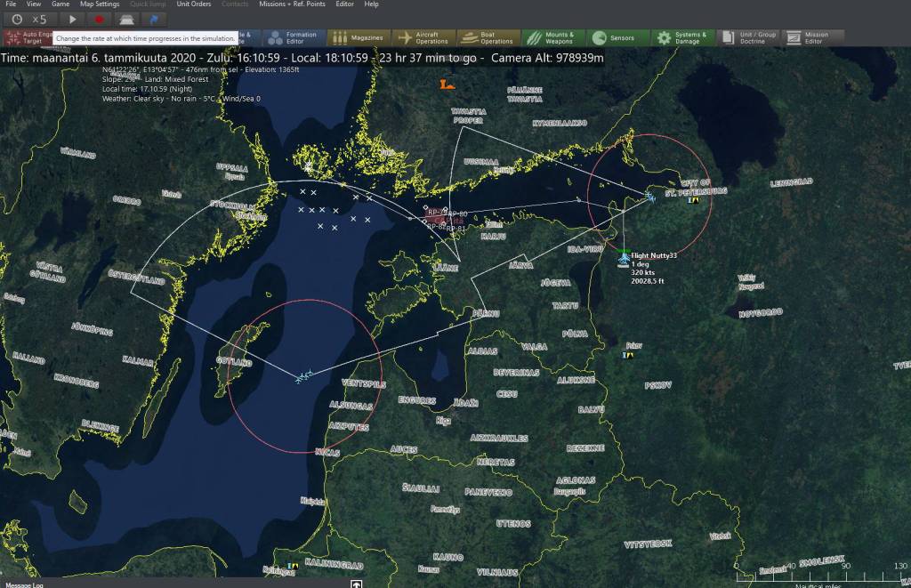Image resolution: width=911 pixels, height=588 pixels.
Task: Select the Flight Nutty33 aircraft unit
Action: (x=624, y=256)
